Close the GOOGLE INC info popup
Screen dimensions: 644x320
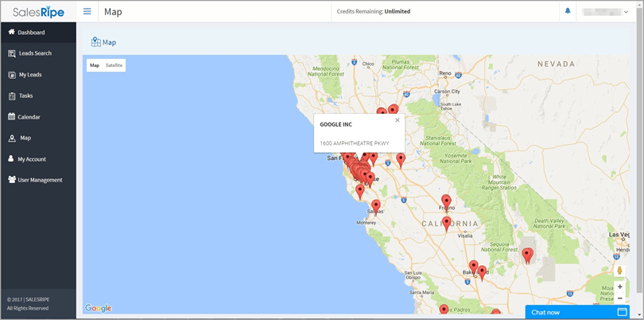coord(398,120)
